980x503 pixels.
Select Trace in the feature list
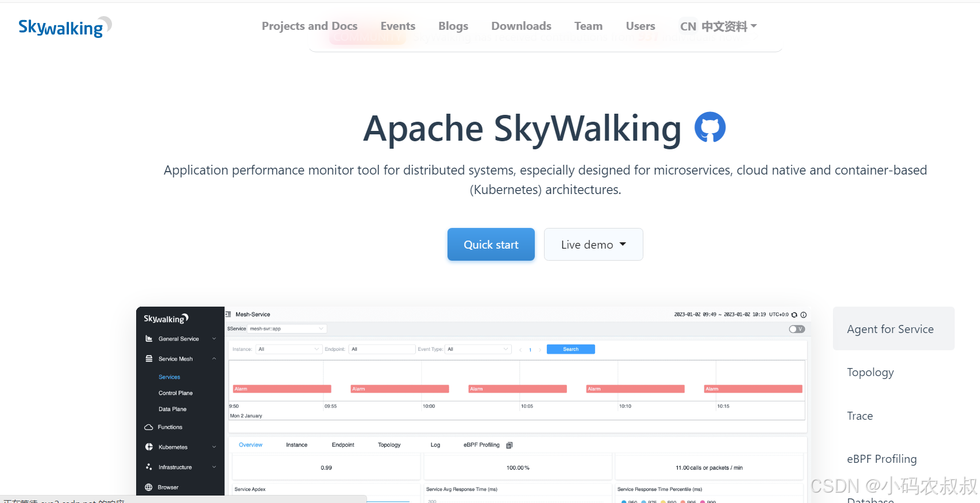[860, 416]
